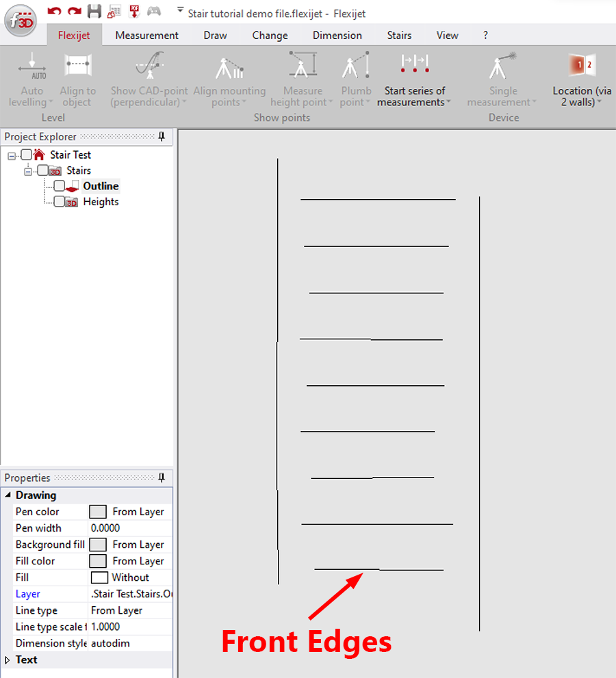
Task: Pin the Project Explorer panel
Action: click(x=162, y=136)
